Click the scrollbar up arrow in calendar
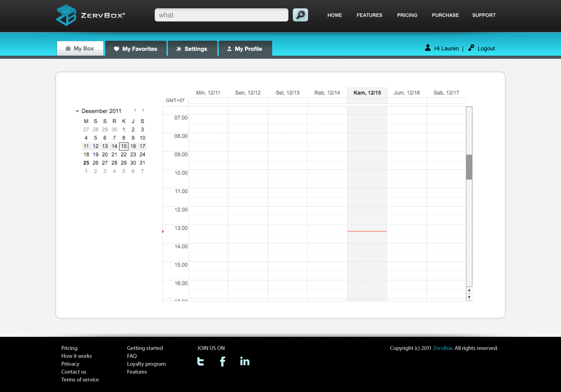 [469, 290]
